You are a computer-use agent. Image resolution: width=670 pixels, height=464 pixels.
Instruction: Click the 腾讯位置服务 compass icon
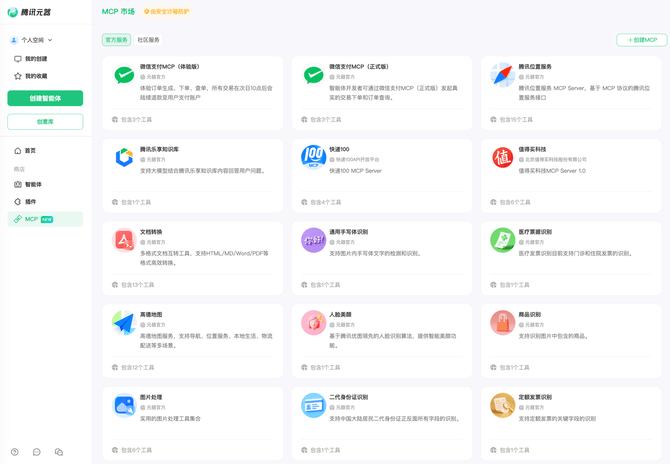point(502,75)
